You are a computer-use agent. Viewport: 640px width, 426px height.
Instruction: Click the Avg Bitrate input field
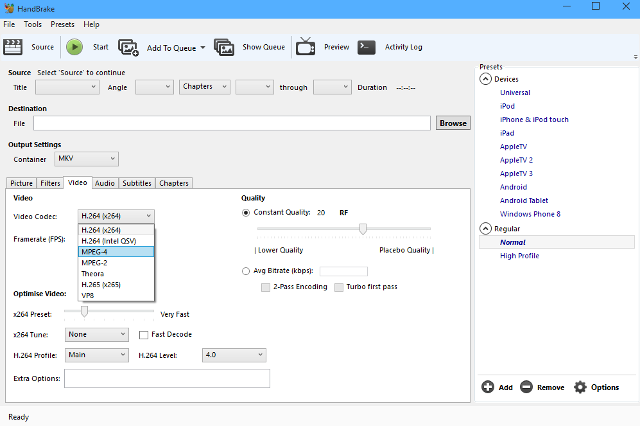344,271
